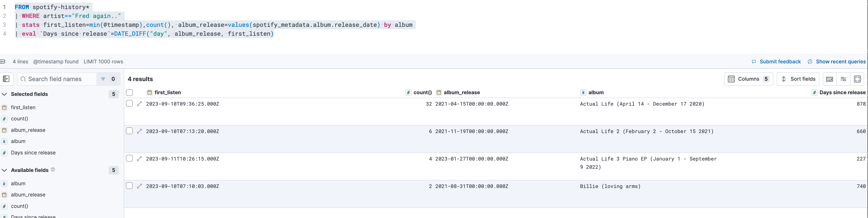The width and height of the screenshot is (868, 218).
Task: Open the display options sliders icon
Action: click(x=843, y=79)
